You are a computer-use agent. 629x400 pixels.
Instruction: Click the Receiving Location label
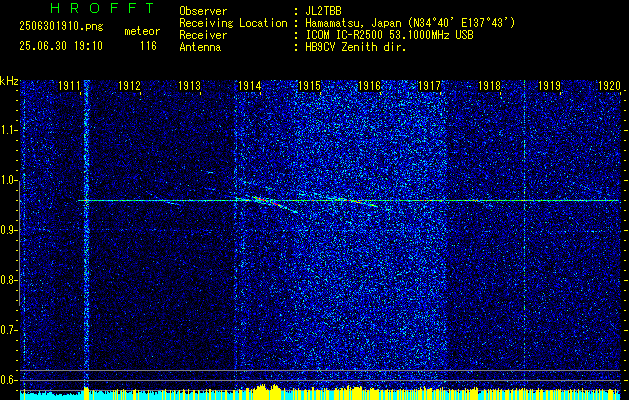coord(233,23)
